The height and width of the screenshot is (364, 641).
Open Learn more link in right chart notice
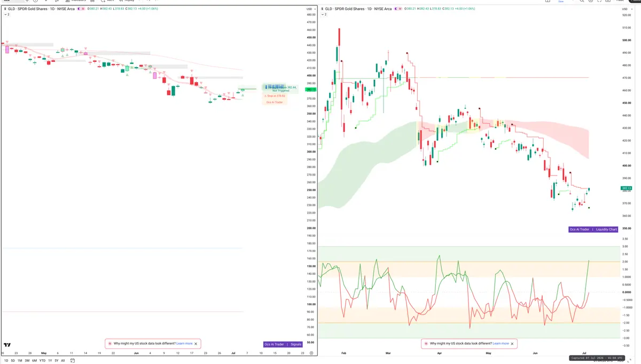pyautogui.click(x=501, y=344)
